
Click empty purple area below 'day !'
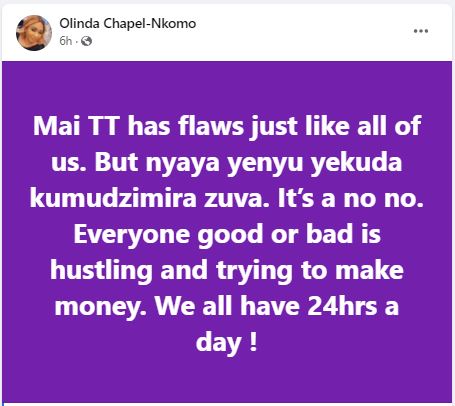click(x=227, y=380)
